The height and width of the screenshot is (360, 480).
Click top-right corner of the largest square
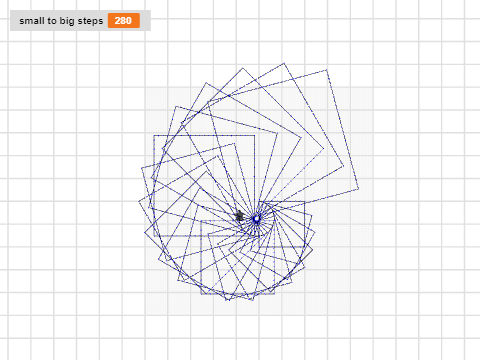click(x=327, y=70)
